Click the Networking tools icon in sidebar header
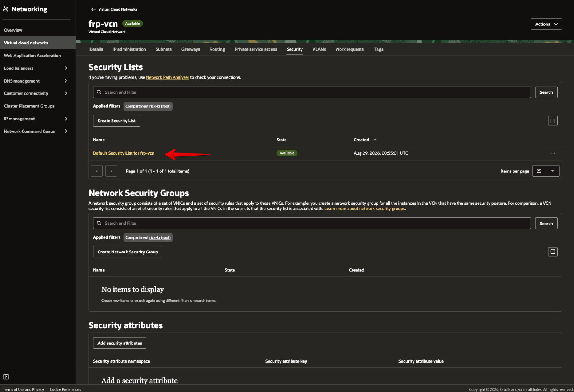Screen dimensions: 574x392 click(5, 9)
